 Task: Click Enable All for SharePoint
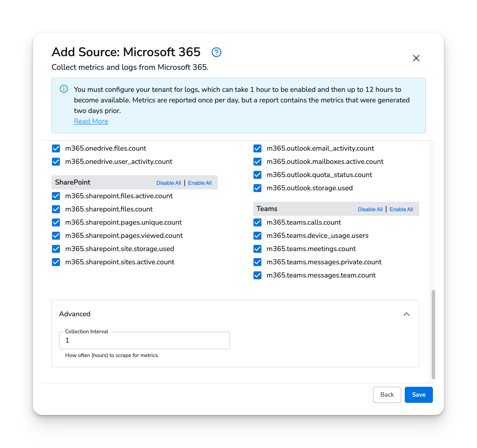pos(200,183)
